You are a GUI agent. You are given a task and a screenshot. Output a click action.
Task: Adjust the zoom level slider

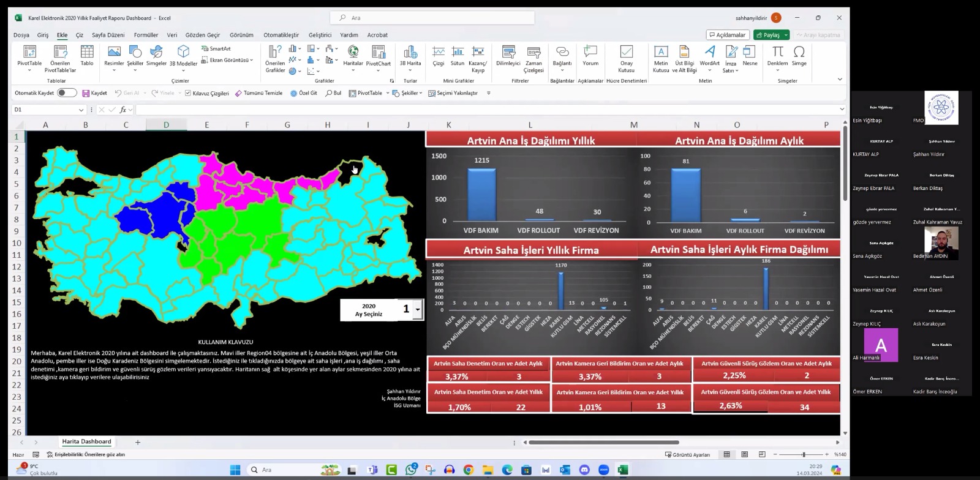[x=804, y=454]
